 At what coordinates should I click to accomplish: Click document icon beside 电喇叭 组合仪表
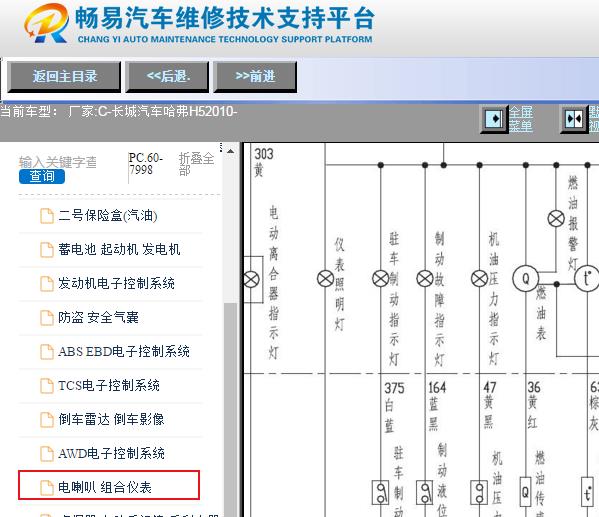coord(47,488)
